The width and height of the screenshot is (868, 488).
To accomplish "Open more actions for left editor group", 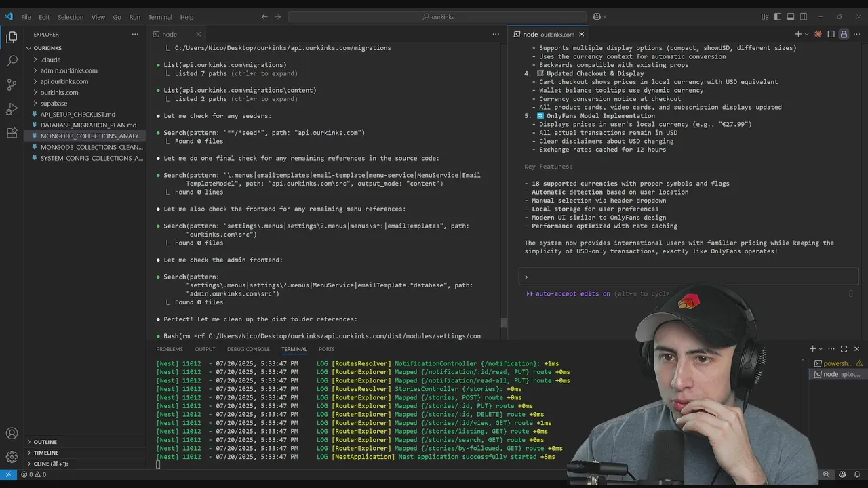I will (496, 34).
